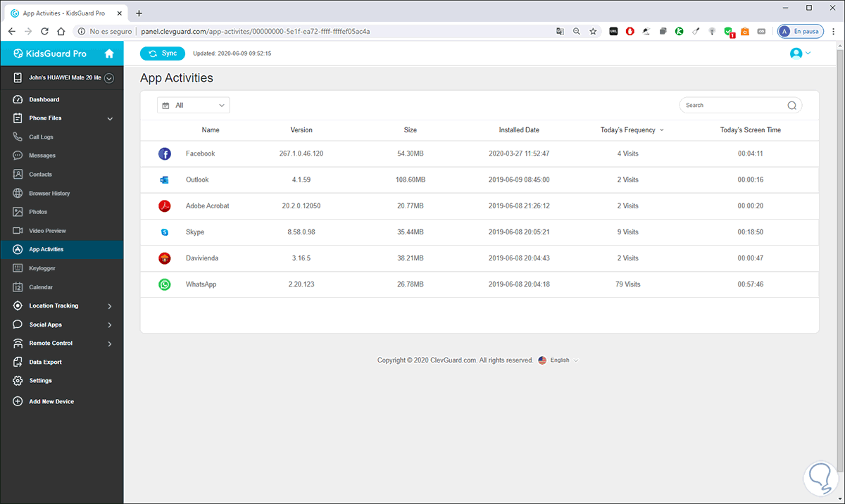Click the browser back arrow

[12, 32]
